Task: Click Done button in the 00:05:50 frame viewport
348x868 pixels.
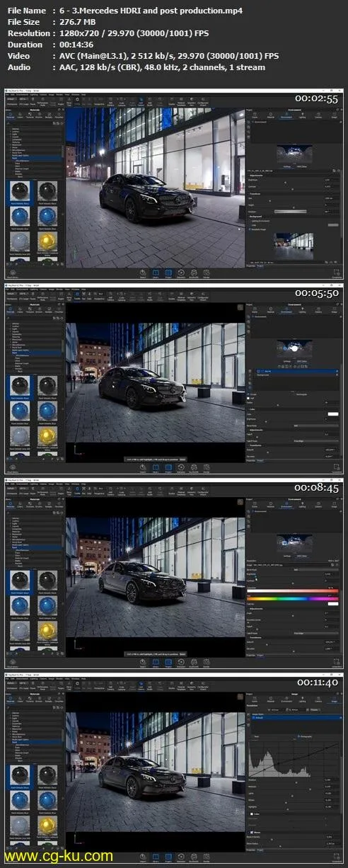Action: pos(182,459)
